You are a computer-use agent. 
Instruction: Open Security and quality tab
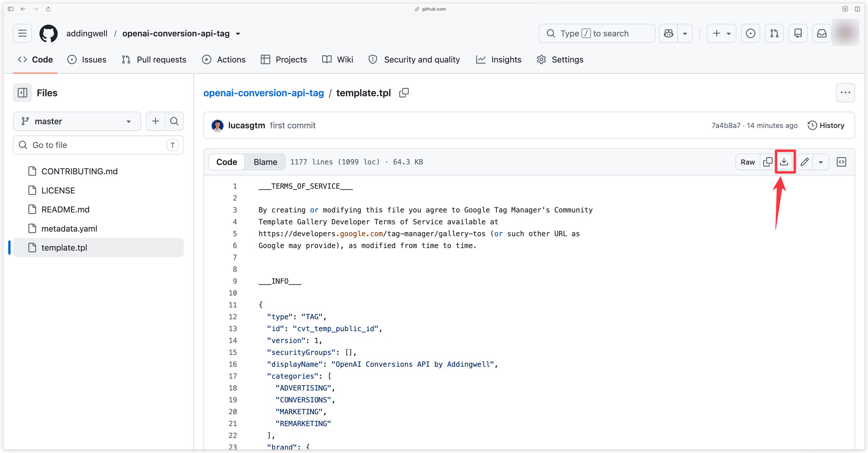click(414, 60)
